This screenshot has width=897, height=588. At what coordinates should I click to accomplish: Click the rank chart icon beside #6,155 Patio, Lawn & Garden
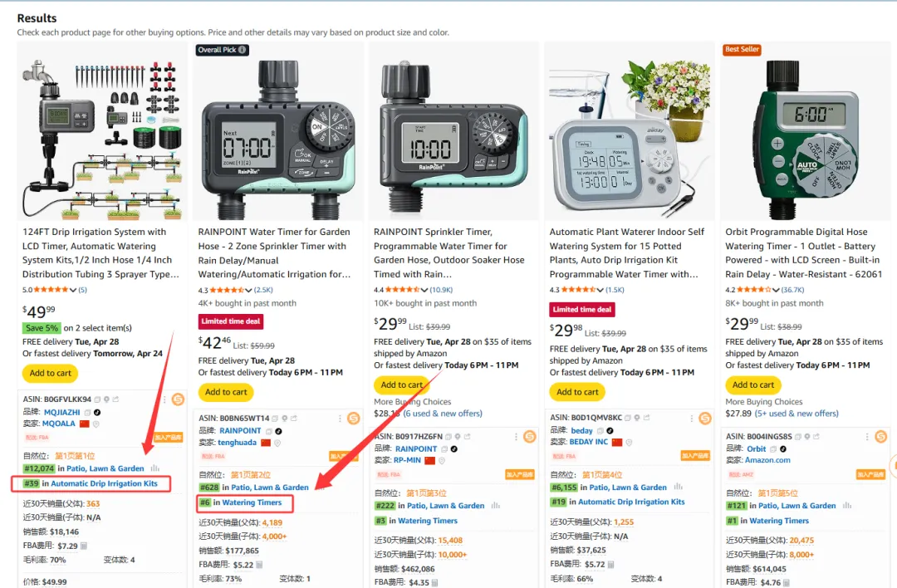[678, 487]
